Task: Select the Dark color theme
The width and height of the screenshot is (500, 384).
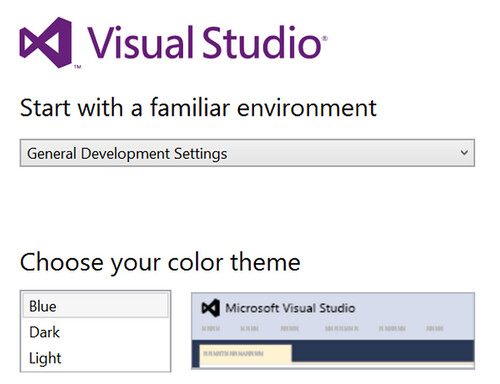Action: [x=95, y=332]
